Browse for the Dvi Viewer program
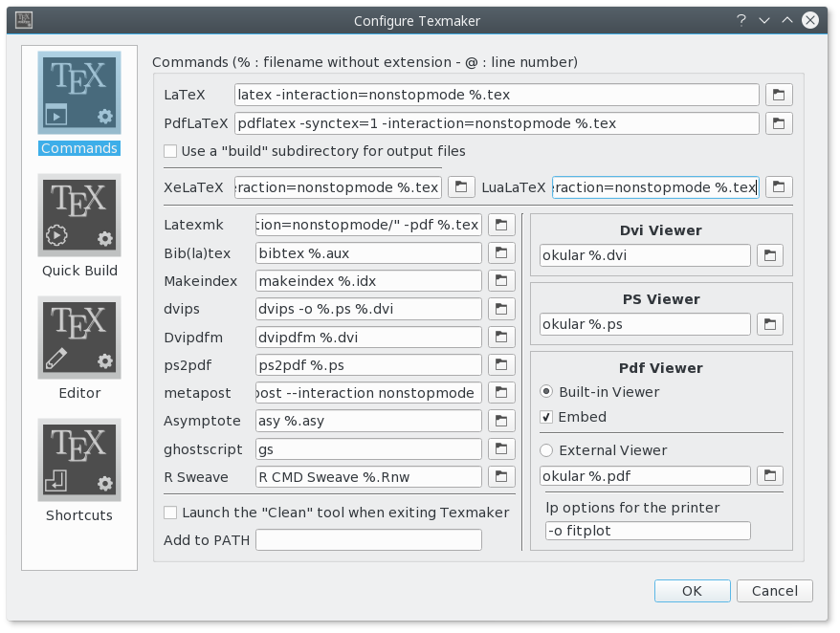Viewport: 840px width, 633px height. tap(770, 255)
